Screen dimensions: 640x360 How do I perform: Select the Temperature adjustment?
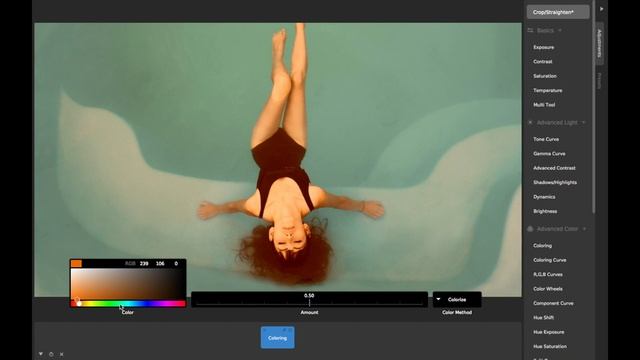pyautogui.click(x=548, y=90)
